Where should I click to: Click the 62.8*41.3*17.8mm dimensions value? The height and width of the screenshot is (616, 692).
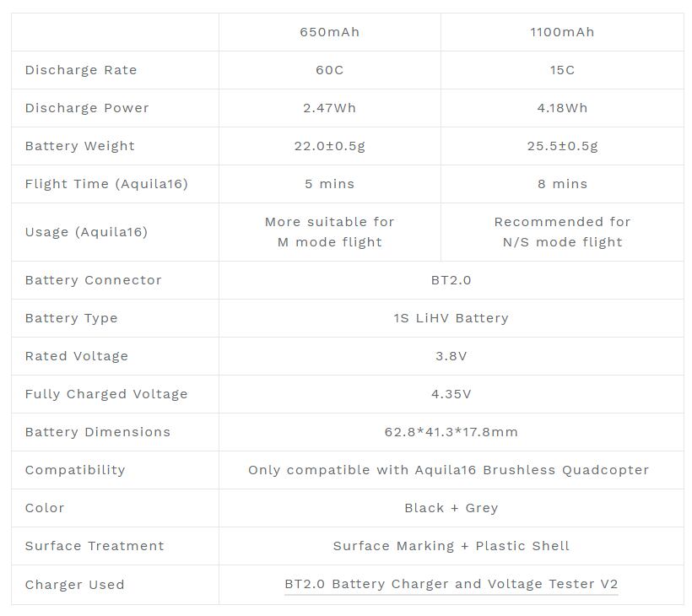click(x=451, y=432)
